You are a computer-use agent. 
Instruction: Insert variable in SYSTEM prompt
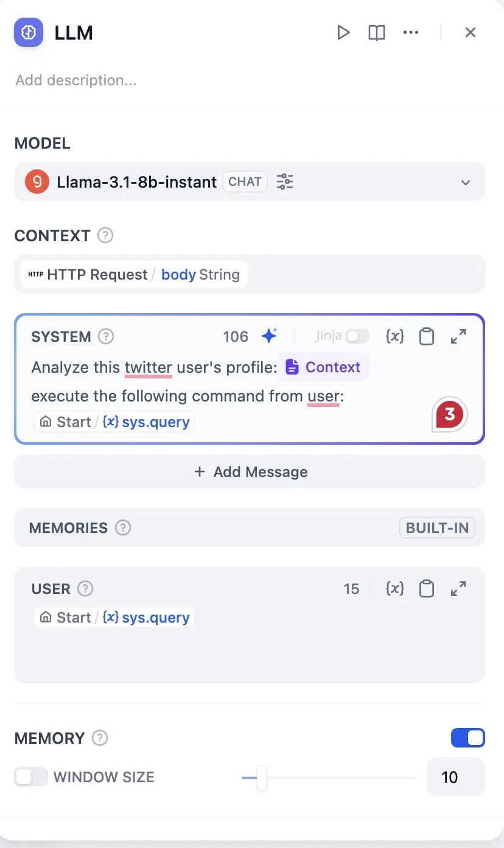coord(395,336)
